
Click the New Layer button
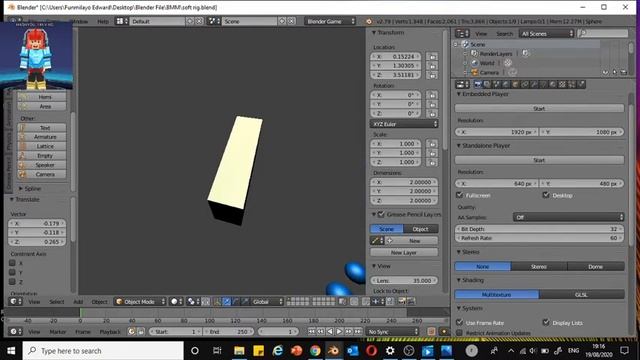404,252
